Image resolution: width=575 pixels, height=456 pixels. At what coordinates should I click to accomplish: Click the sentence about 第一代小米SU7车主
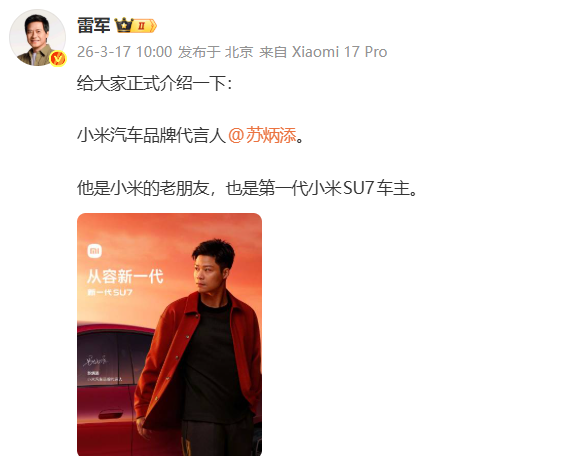coord(247,188)
